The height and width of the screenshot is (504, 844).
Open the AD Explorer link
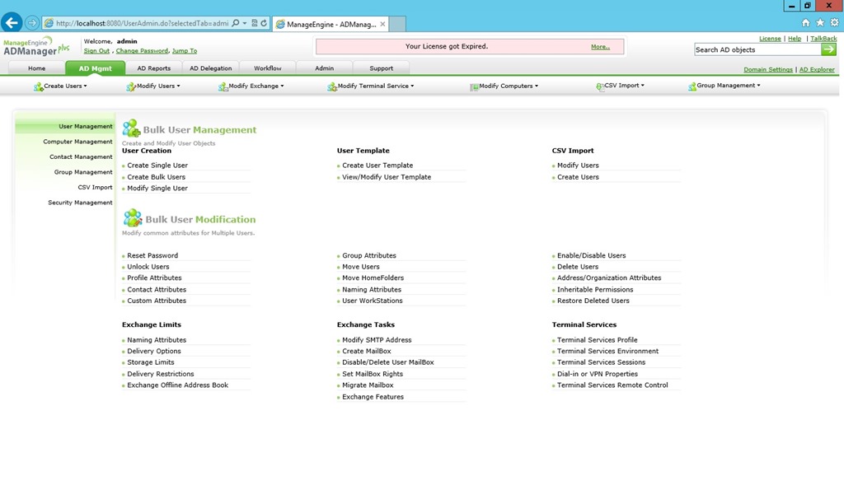click(817, 69)
